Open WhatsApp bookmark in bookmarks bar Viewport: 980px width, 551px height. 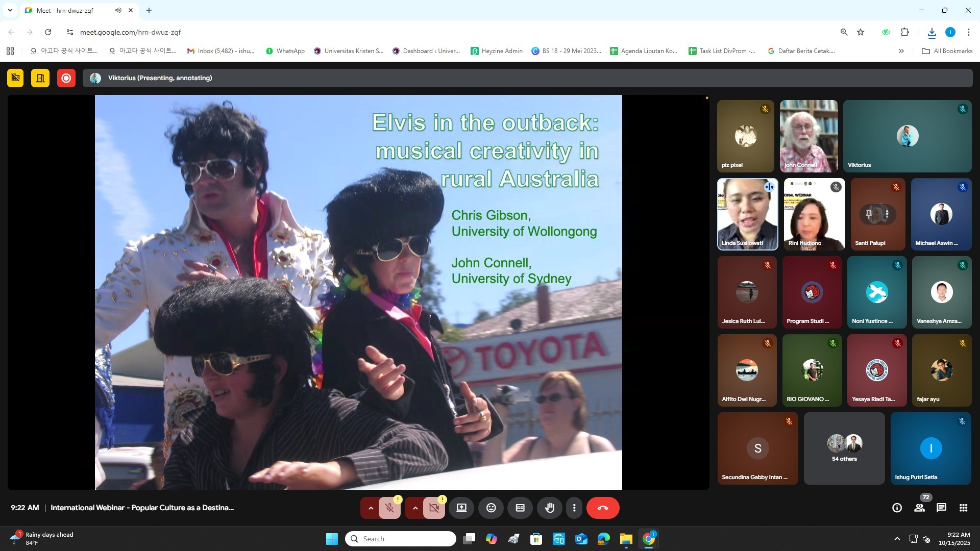pyautogui.click(x=285, y=51)
